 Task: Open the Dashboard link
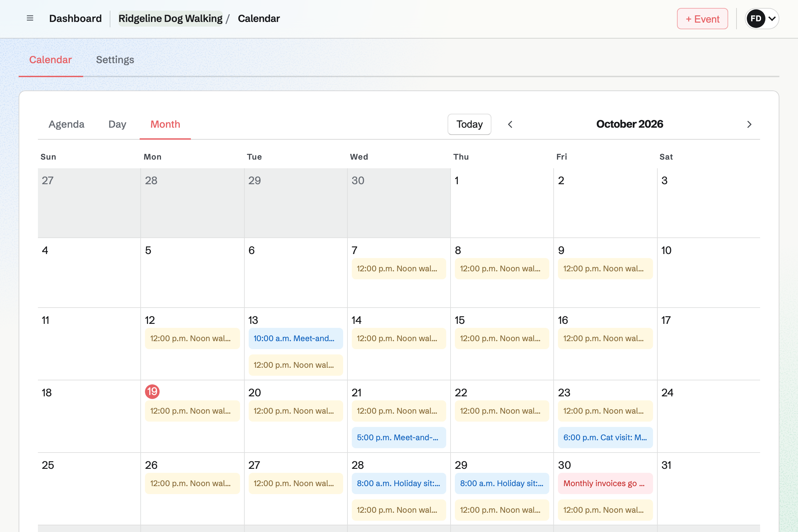click(75, 18)
